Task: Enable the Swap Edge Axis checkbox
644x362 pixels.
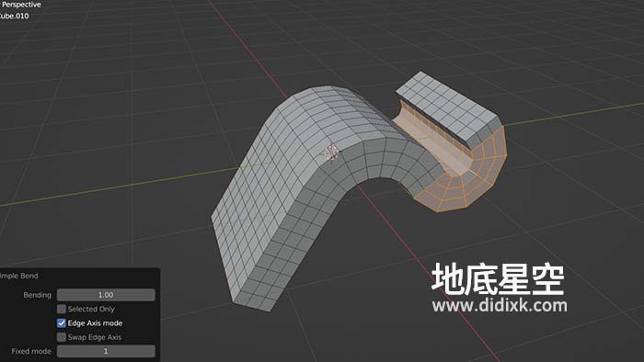Action: pyautogui.click(x=62, y=337)
